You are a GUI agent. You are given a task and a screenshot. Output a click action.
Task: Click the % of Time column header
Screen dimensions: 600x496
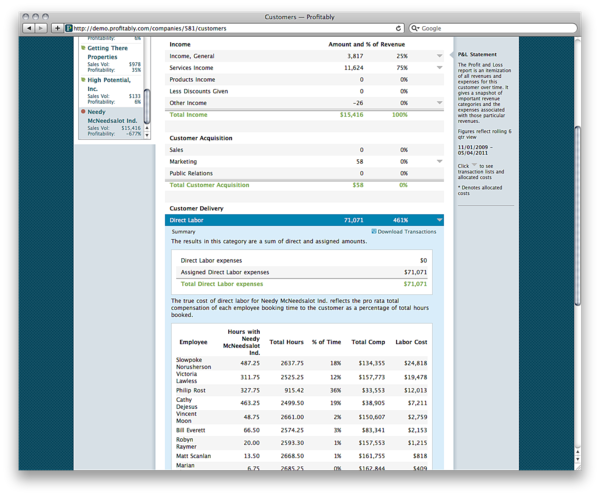(x=326, y=342)
